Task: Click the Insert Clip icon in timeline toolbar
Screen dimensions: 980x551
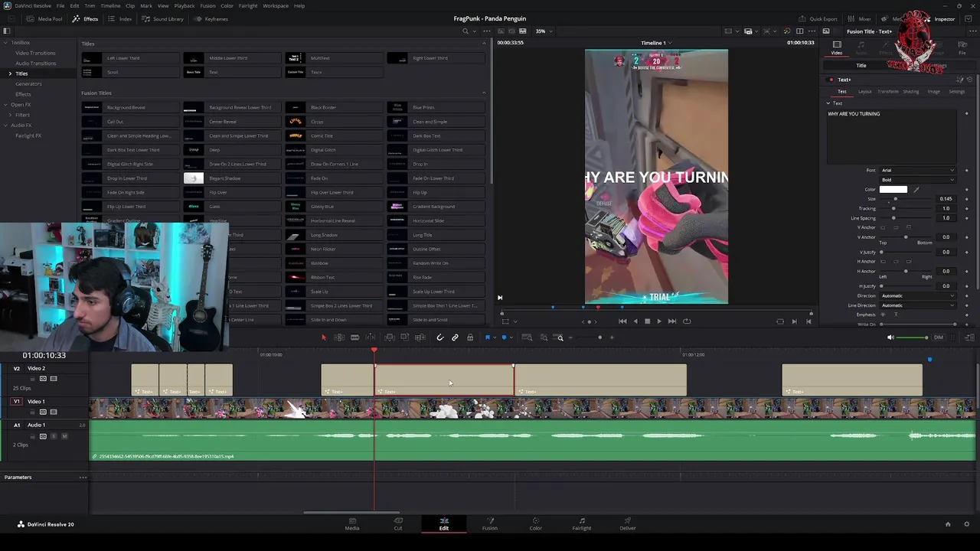Action: click(x=389, y=337)
